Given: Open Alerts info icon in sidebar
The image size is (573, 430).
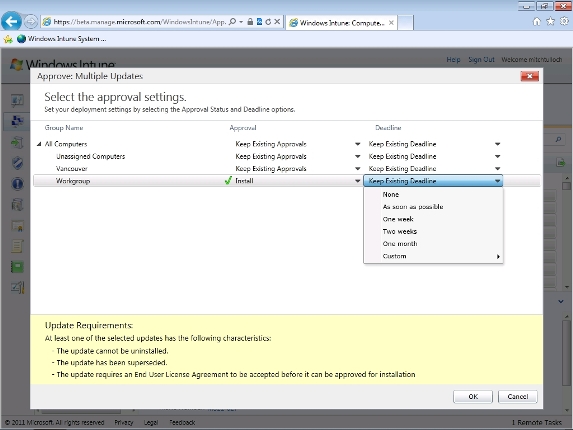Looking at the screenshot, I should [17, 183].
